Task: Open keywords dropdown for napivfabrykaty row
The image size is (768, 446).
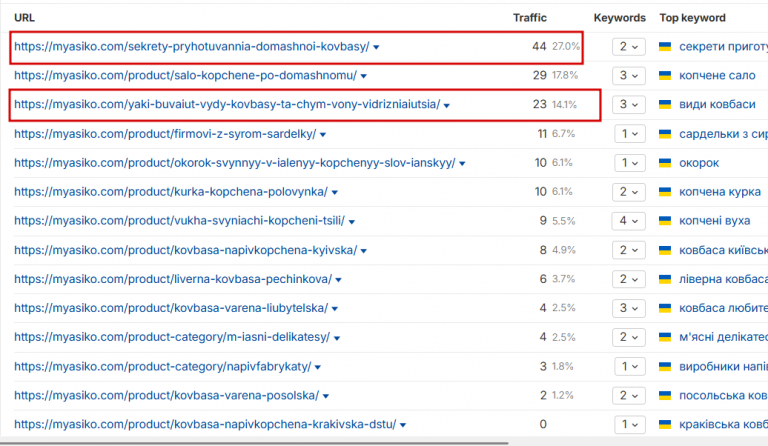Action: tap(629, 366)
